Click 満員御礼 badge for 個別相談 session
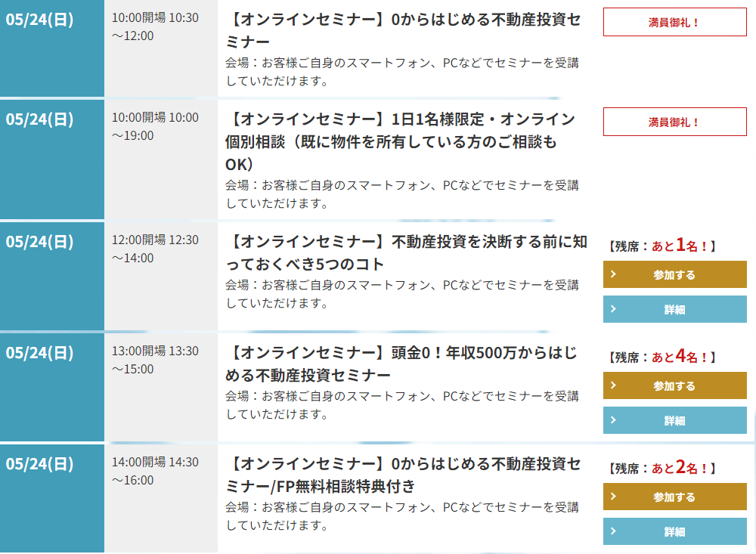Screen dimensions: 756x554 click(674, 122)
